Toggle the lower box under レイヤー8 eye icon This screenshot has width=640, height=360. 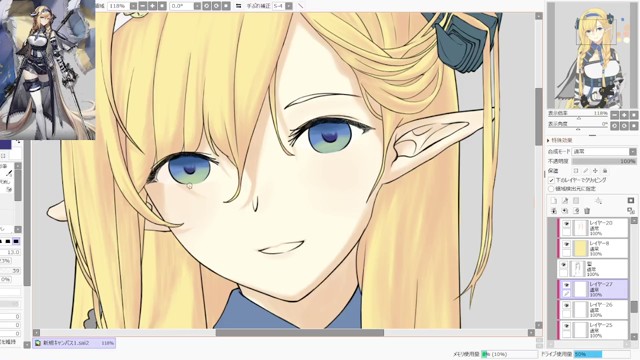click(x=567, y=253)
